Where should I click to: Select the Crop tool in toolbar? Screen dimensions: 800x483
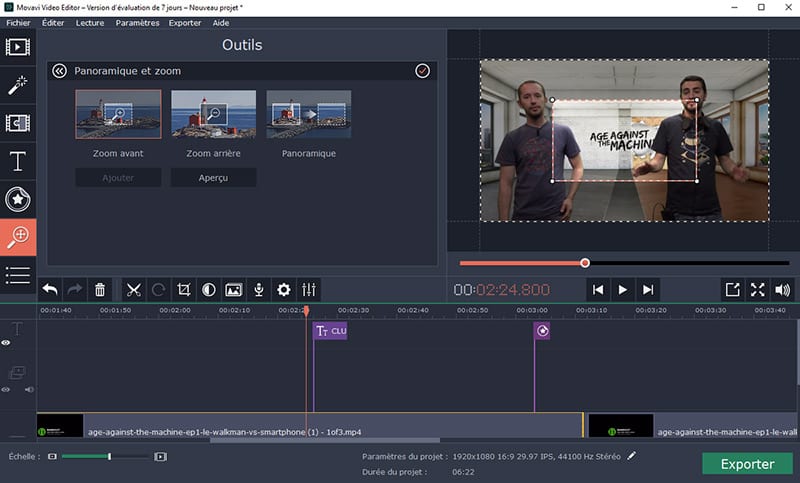pos(184,290)
